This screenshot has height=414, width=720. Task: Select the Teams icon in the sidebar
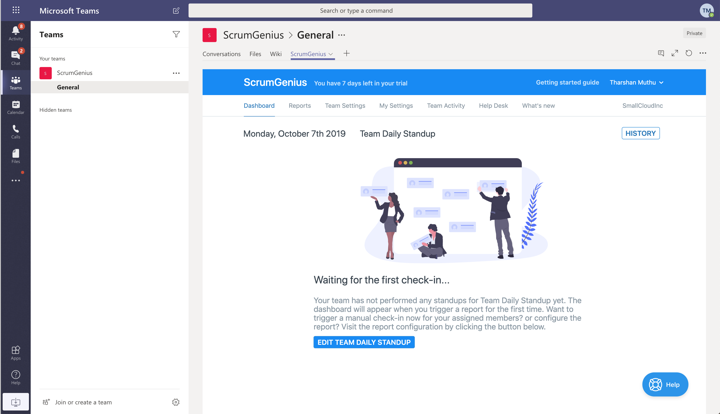tap(16, 82)
